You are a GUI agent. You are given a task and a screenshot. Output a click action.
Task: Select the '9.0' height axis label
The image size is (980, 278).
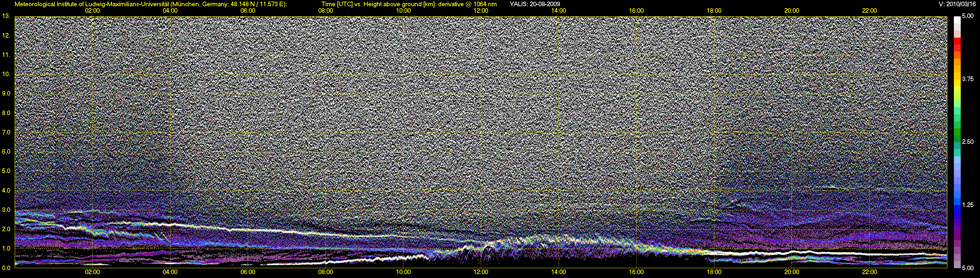tap(6, 93)
